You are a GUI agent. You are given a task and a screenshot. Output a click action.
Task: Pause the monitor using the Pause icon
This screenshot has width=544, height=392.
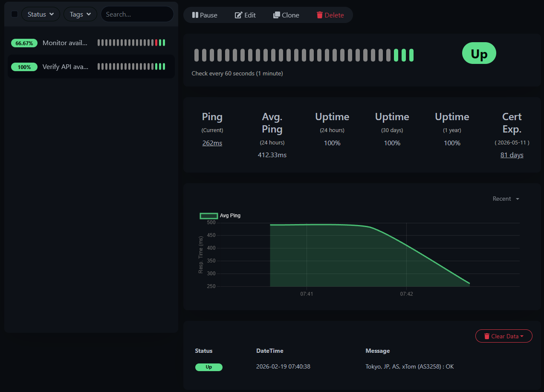[196, 15]
